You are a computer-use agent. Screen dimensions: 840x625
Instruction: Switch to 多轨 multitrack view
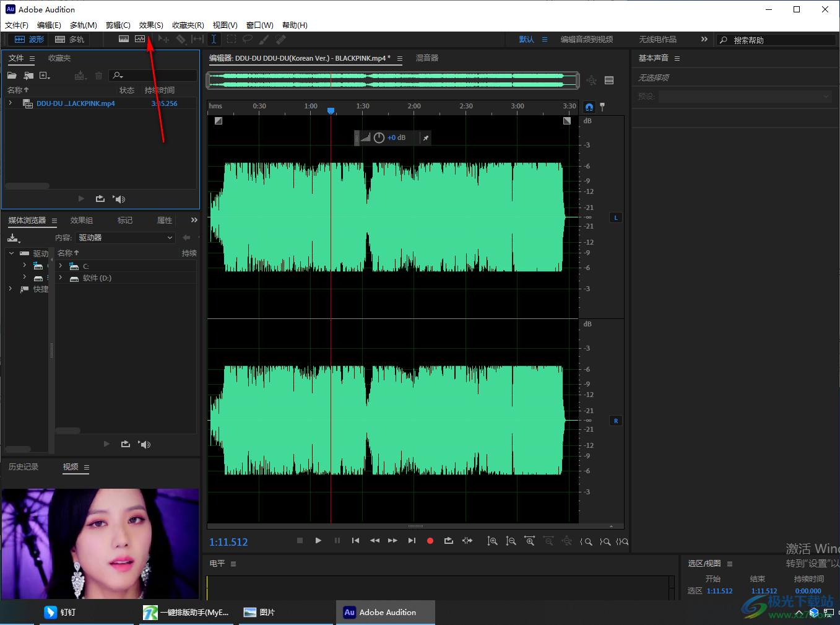tap(69, 39)
